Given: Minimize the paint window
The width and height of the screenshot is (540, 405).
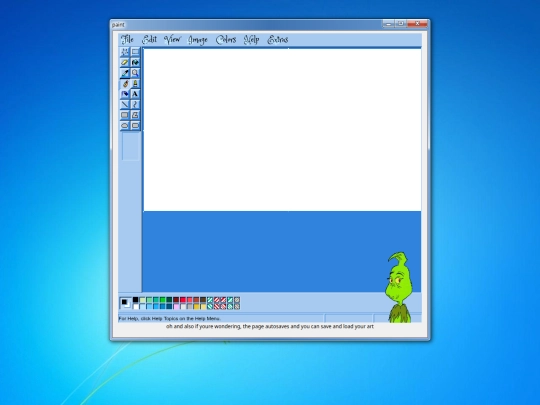Looking at the screenshot, I should [x=388, y=24].
